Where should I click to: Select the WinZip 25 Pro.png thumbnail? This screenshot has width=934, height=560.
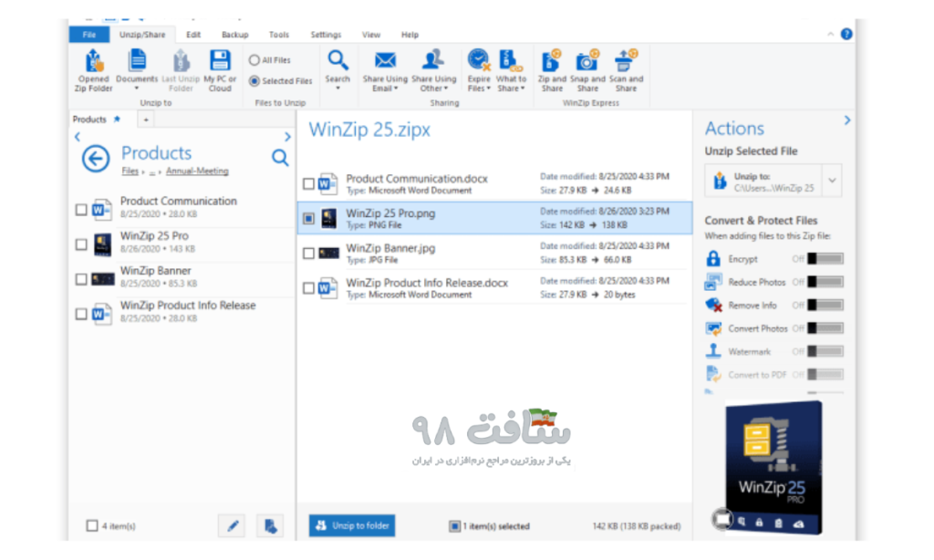point(327,218)
